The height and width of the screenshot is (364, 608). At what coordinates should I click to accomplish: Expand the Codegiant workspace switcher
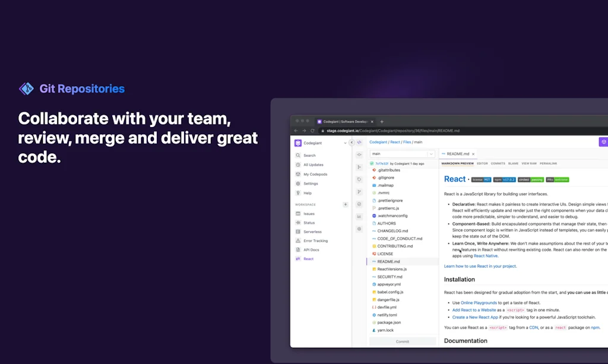pos(345,143)
